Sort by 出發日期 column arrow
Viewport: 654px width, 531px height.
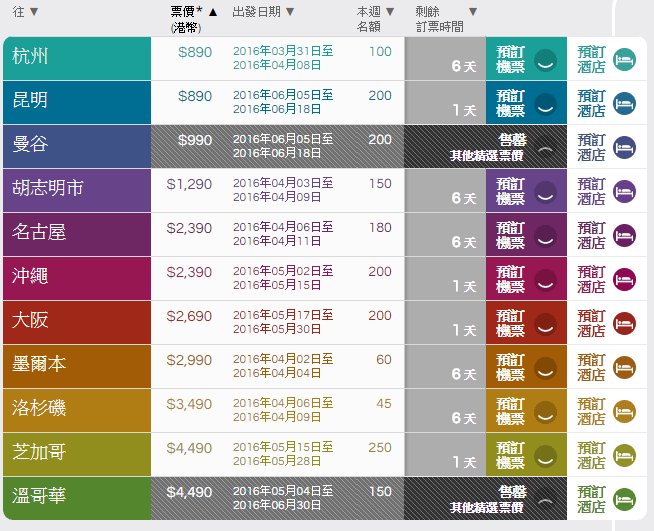click(x=290, y=12)
